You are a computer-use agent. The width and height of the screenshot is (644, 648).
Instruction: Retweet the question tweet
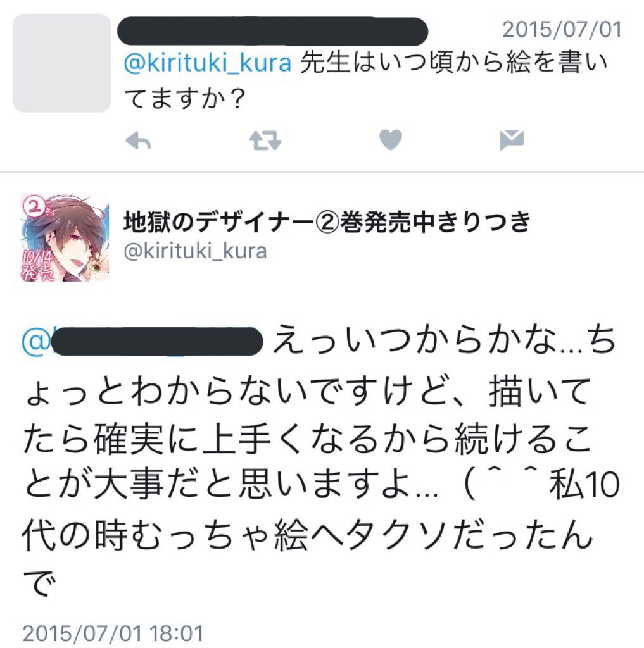[265, 140]
